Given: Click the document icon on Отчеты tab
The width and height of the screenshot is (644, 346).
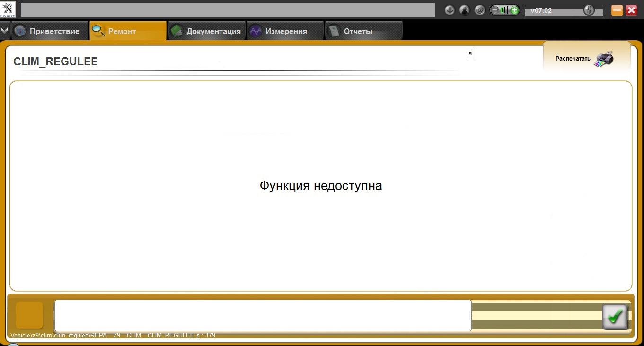Looking at the screenshot, I should [334, 31].
